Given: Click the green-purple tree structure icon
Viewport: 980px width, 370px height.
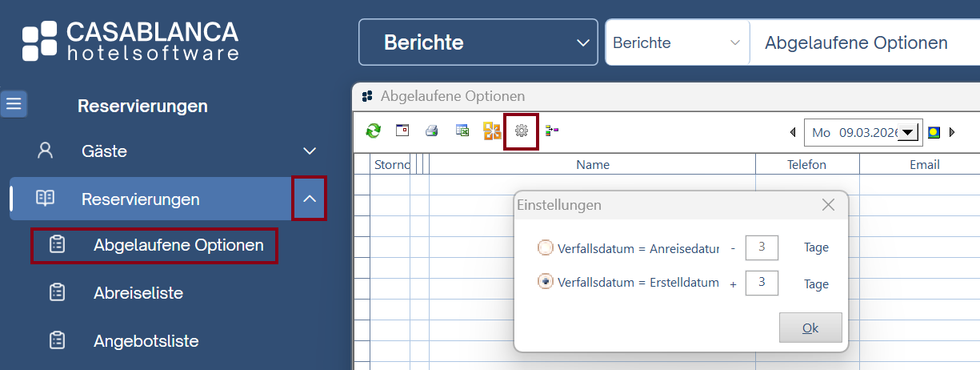Looking at the screenshot, I should tap(551, 131).
